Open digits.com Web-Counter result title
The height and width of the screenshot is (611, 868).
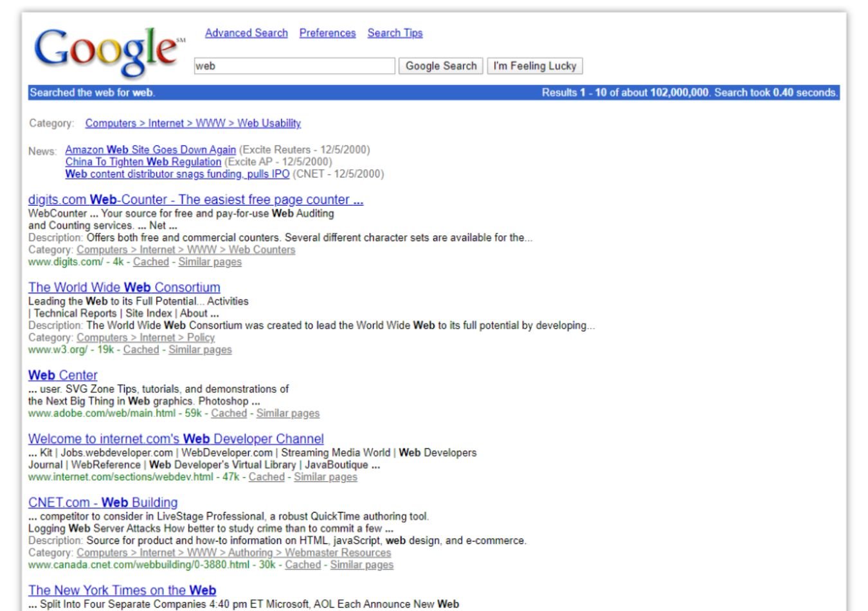pyautogui.click(x=195, y=199)
